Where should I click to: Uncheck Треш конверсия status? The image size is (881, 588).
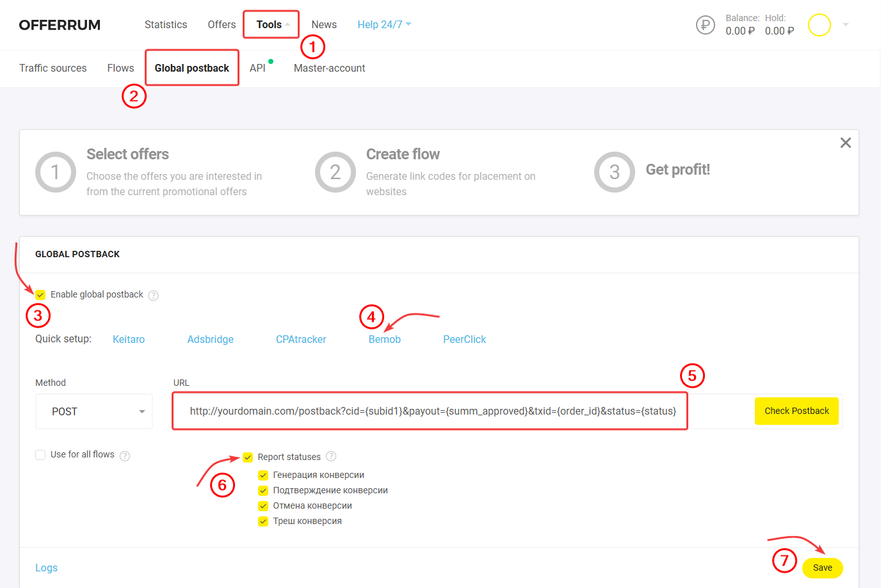click(x=263, y=521)
